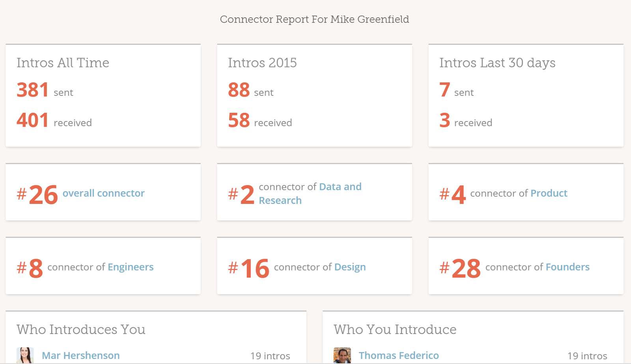Click the #4 Product rank number
631x364 pixels.
[452, 194]
